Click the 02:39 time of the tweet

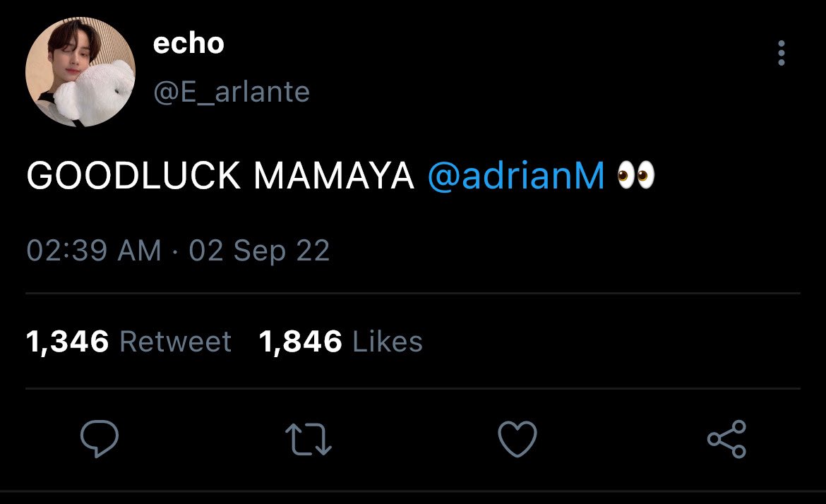(x=67, y=250)
